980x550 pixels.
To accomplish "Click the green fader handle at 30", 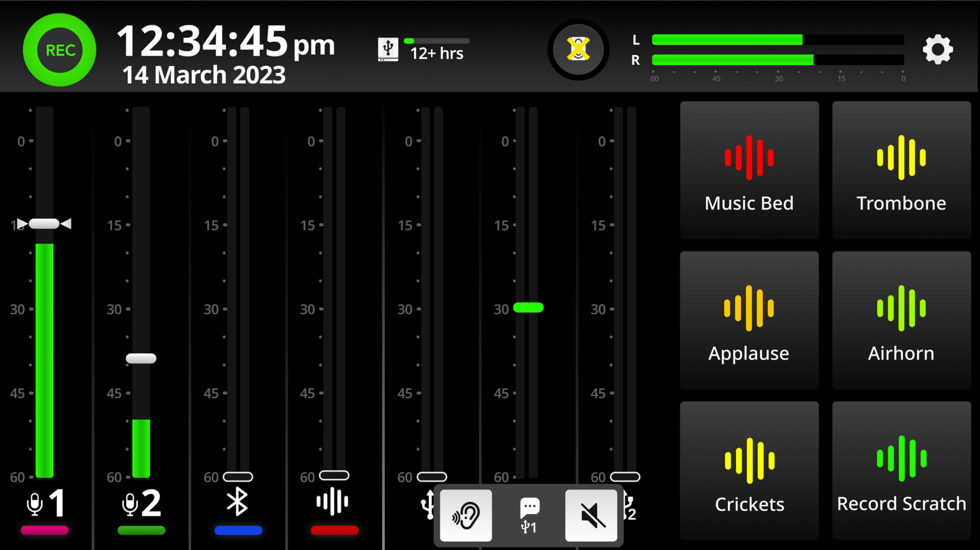I will [x=528, y=307].
